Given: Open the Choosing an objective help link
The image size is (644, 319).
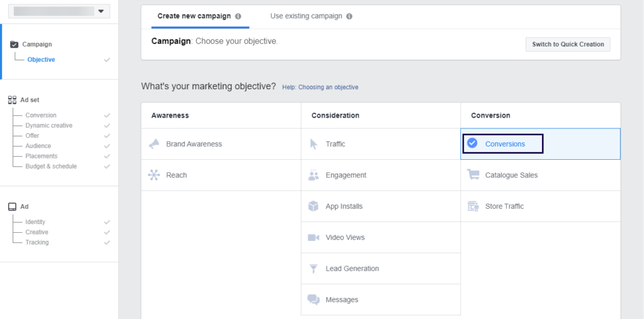Looking at the screenshot, I should tap(320, 87).
